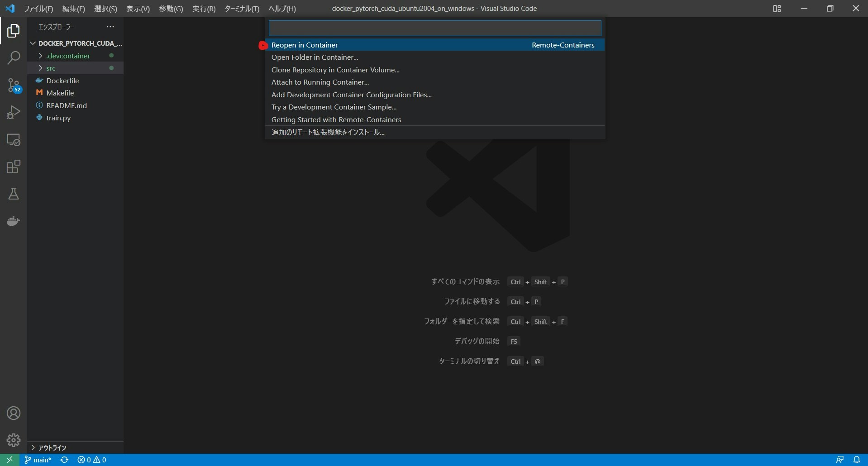Open the Search view icon
The image size is (868, 466).
pyautogui.click(x=14, y=58)
